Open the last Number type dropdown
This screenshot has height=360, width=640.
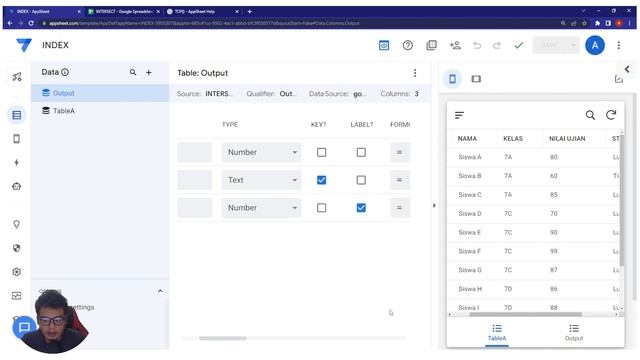coord(261,208)
